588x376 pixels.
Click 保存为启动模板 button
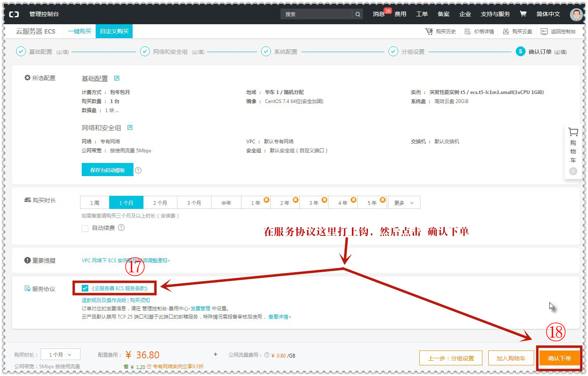[108, 170]
